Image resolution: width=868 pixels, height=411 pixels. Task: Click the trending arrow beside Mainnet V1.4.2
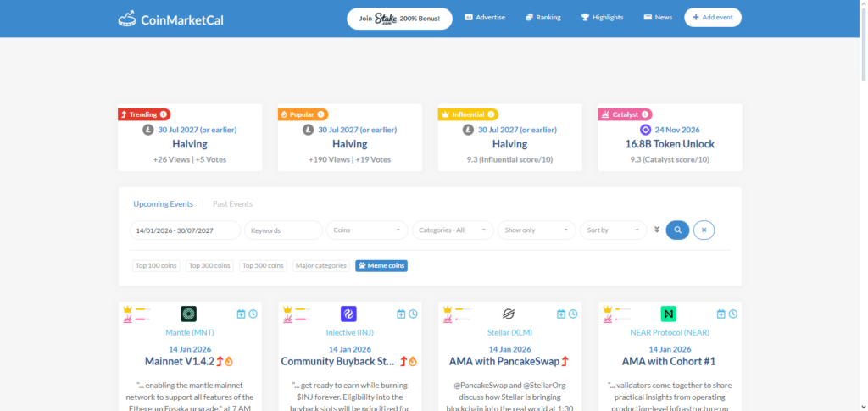tap(220, 361)
